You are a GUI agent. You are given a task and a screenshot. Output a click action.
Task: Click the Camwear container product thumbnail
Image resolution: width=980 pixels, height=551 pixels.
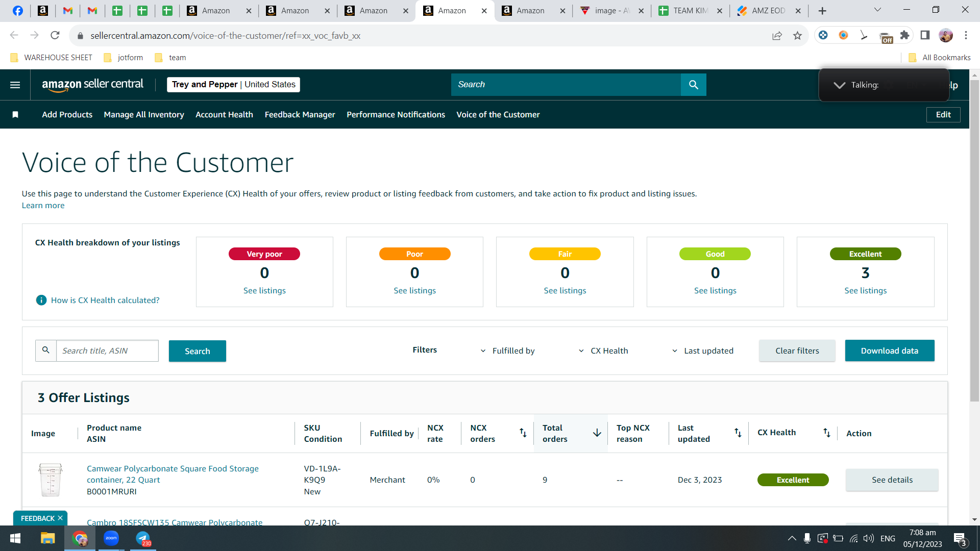coord(51,480)
